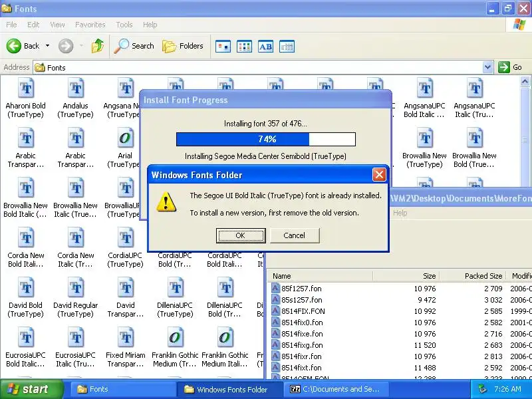This screenshot has height=399, width=532.
Task: Open the Tools menu
Action: [x=124, y=25]
